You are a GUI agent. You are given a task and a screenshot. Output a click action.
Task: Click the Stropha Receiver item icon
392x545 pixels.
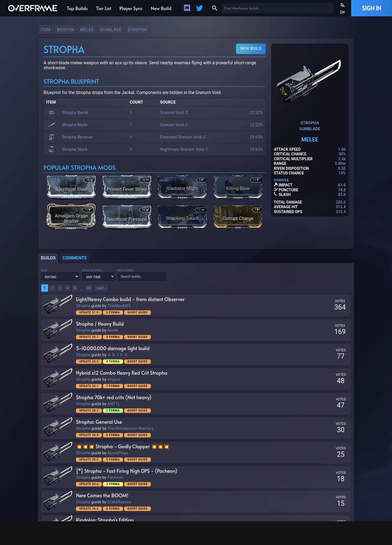click(52, 137)
